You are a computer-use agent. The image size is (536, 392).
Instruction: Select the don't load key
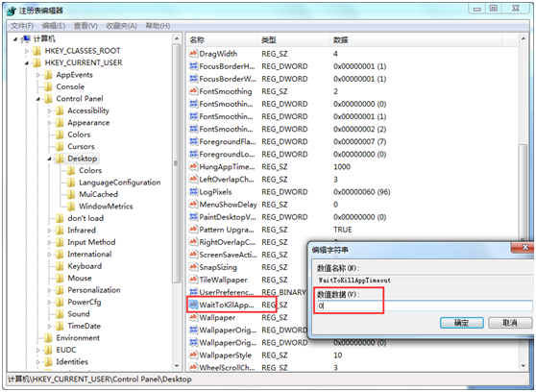click(85, 218)
